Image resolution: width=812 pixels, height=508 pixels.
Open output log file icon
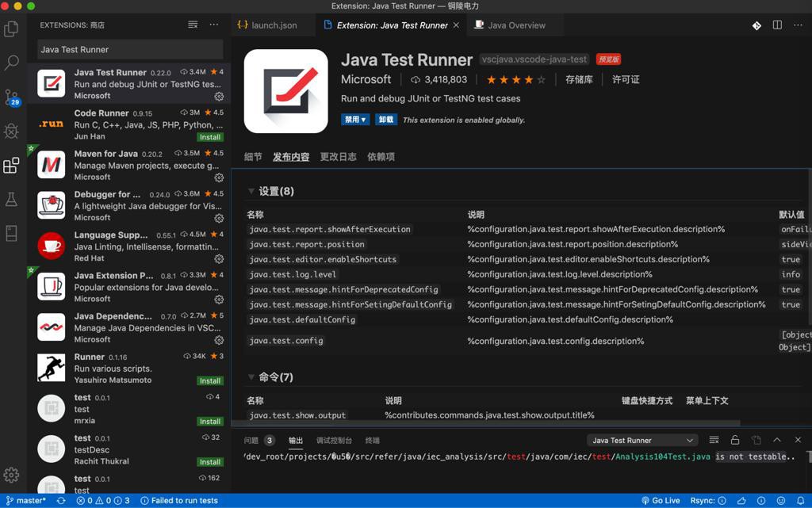coord(756,440)
